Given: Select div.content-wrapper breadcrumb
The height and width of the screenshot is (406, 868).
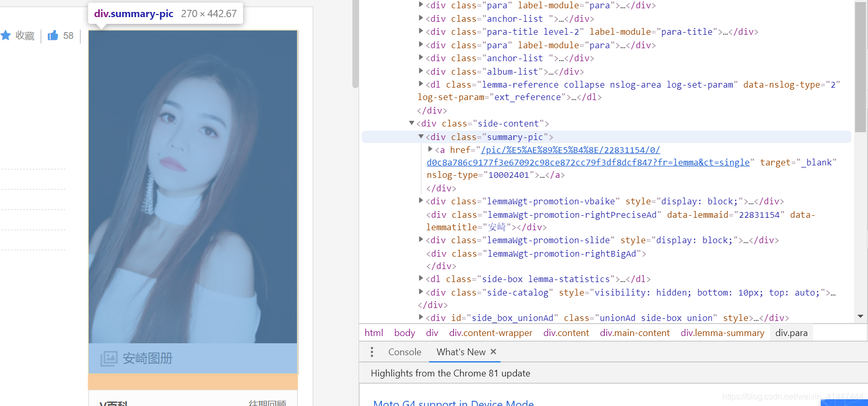Looking at the screenshot, I should [491, 333].
